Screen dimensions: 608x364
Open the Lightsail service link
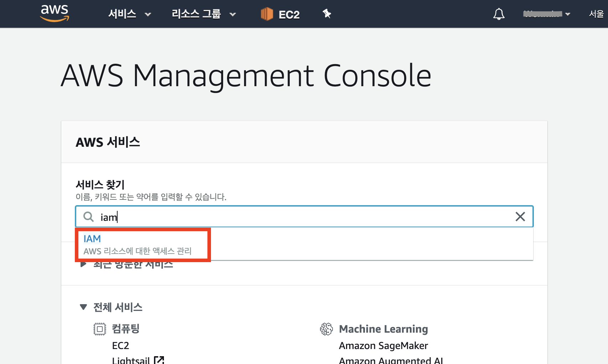tap(131, 360)
